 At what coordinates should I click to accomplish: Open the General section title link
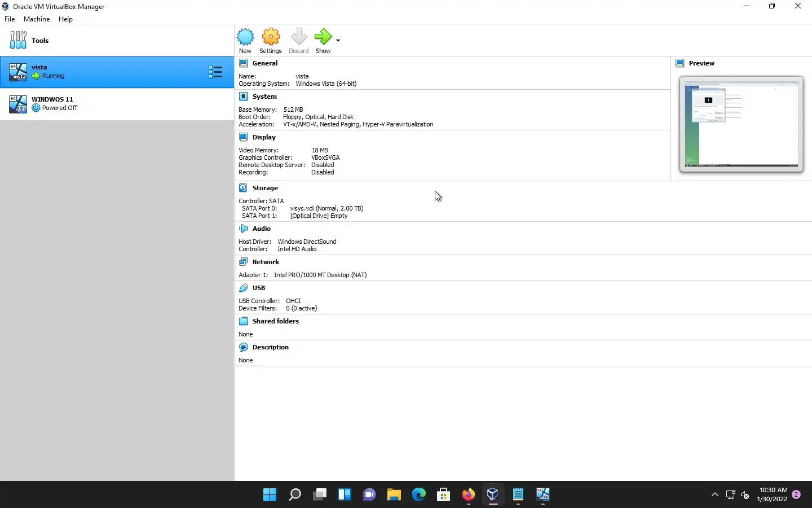(265, 63)
